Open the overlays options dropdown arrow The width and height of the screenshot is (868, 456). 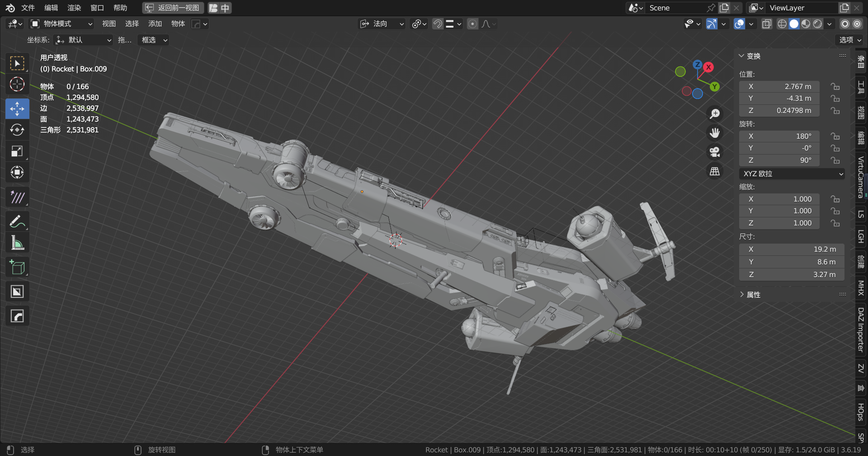coord(751,24)
